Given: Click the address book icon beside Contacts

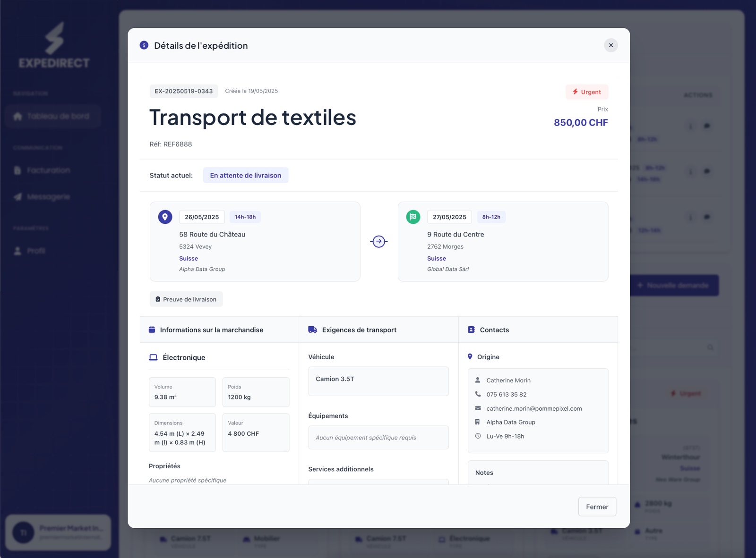Looking at the screenshot, I should click(472, 330).
